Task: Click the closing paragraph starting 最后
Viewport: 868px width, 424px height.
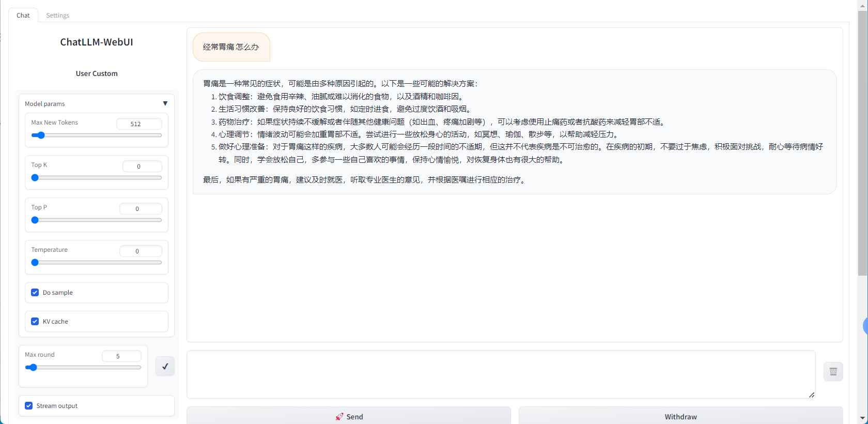Action: [365, 180]
